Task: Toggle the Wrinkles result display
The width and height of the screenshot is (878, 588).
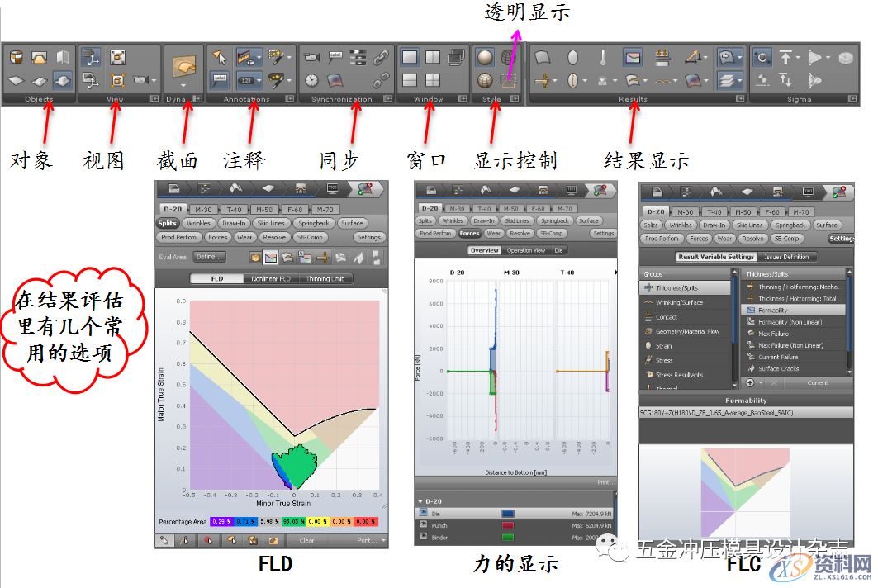Action: [x=199, y=223]
